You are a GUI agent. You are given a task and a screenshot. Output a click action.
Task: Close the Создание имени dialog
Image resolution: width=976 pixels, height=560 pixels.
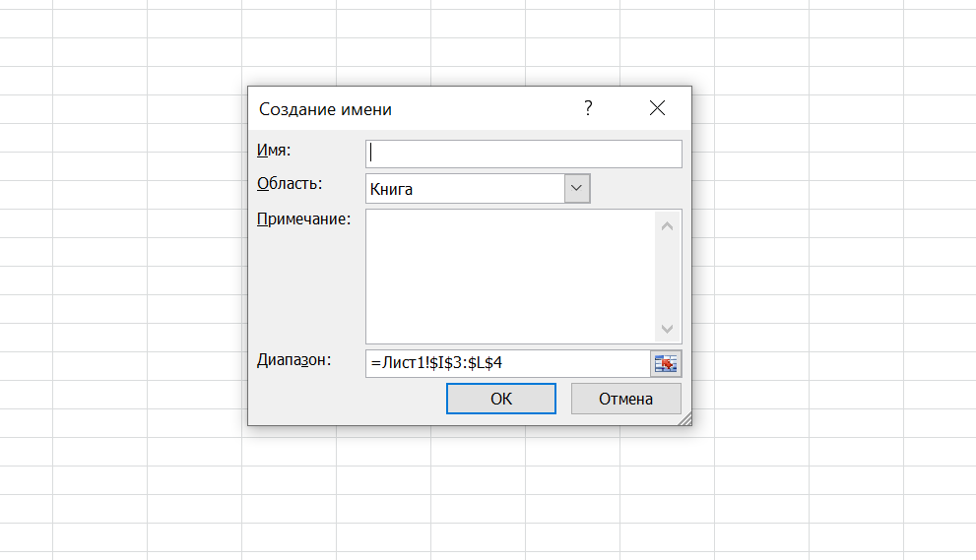(x=657, y=108)
